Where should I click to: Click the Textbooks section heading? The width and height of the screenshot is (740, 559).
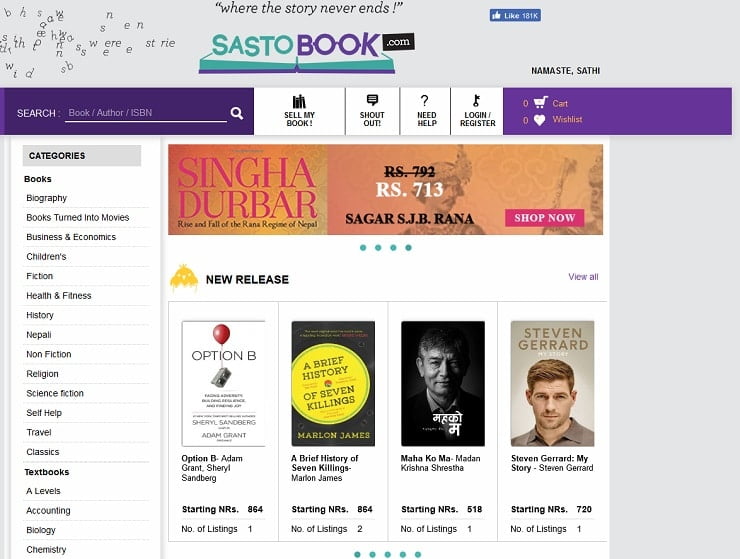click(47, 472)
